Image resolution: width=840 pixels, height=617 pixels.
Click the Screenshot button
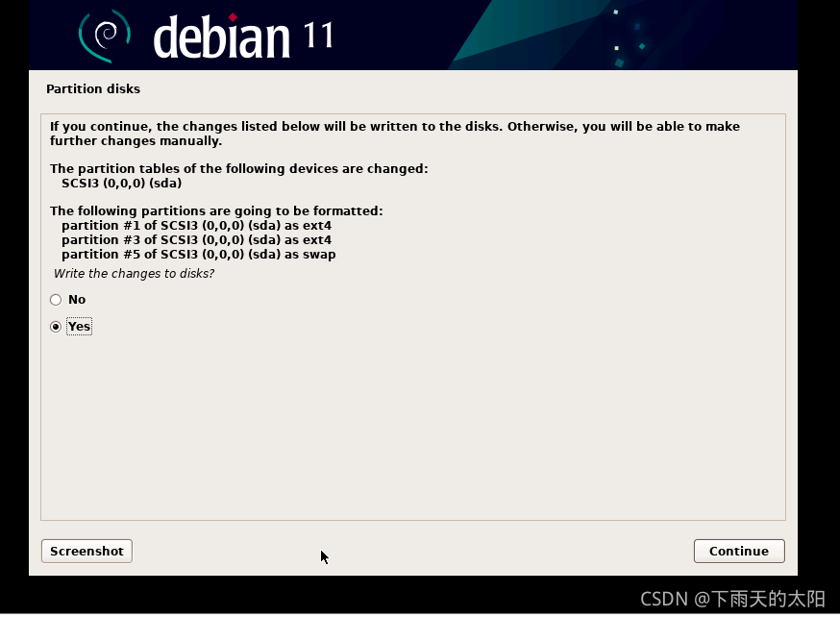pyautogui.click(x=86, y=551)
